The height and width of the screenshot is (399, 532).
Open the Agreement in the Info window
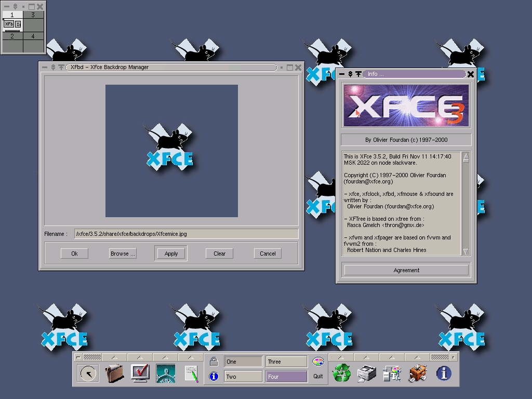tap(406, 270)
